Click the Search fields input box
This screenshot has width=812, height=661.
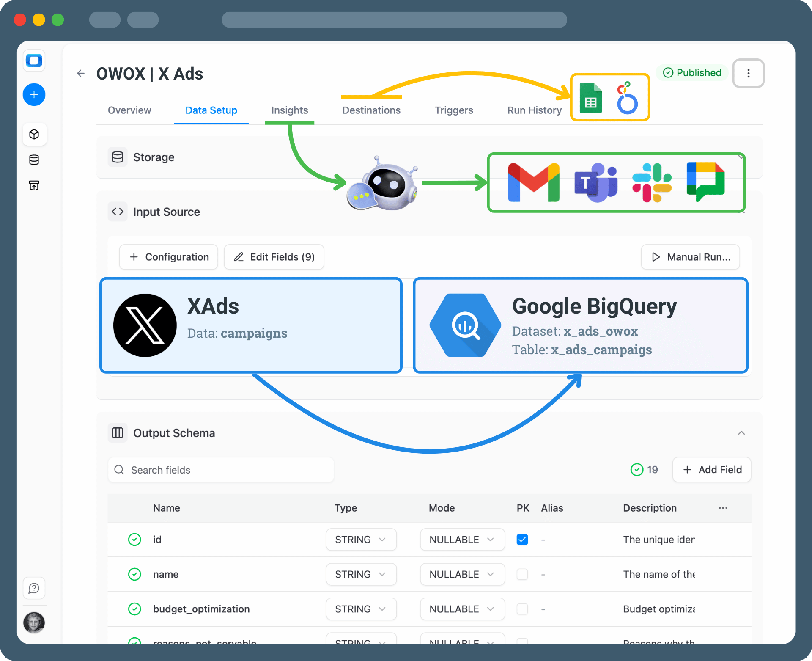[221, 470]
